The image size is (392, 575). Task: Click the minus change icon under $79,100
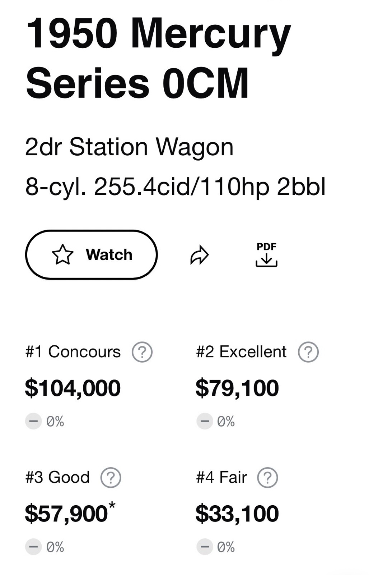coord(205,421)
